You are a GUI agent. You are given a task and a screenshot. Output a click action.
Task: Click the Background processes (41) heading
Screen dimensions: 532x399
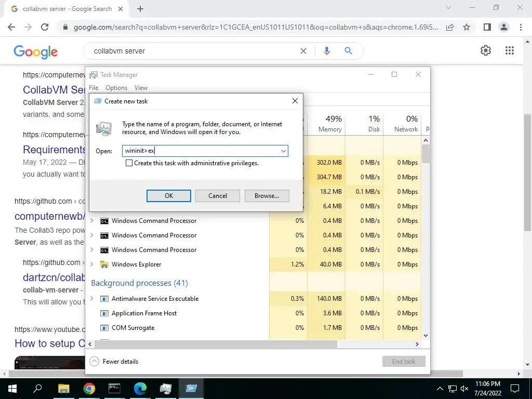pos(139,283)
